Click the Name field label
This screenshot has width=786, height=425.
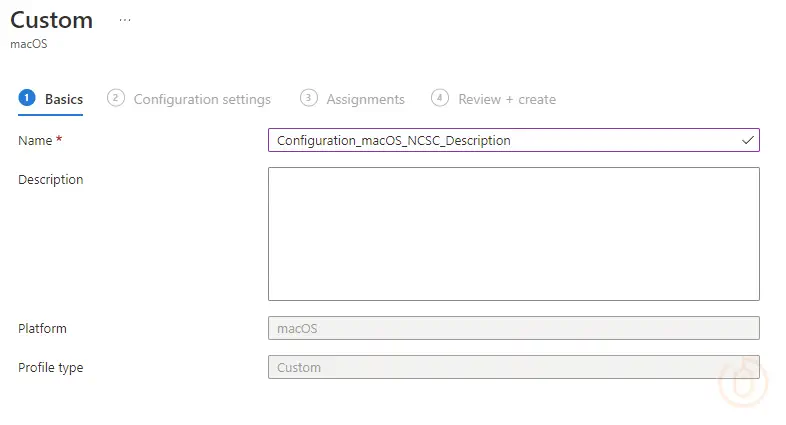click(35, 141)
